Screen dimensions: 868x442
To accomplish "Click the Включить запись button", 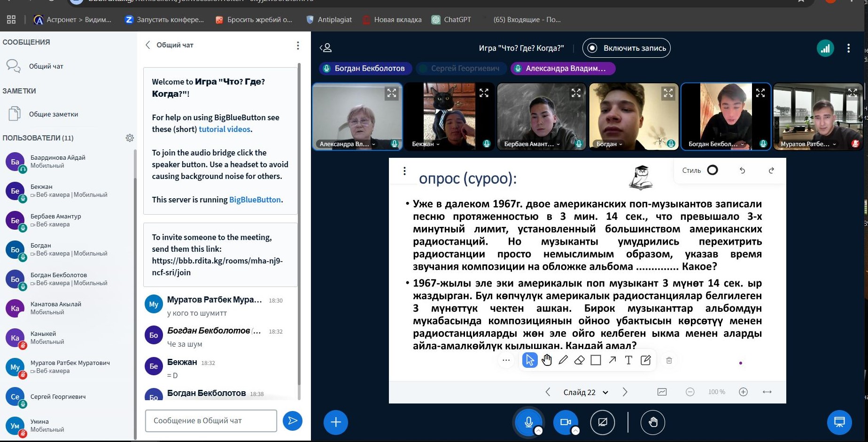I will point(626,48).
